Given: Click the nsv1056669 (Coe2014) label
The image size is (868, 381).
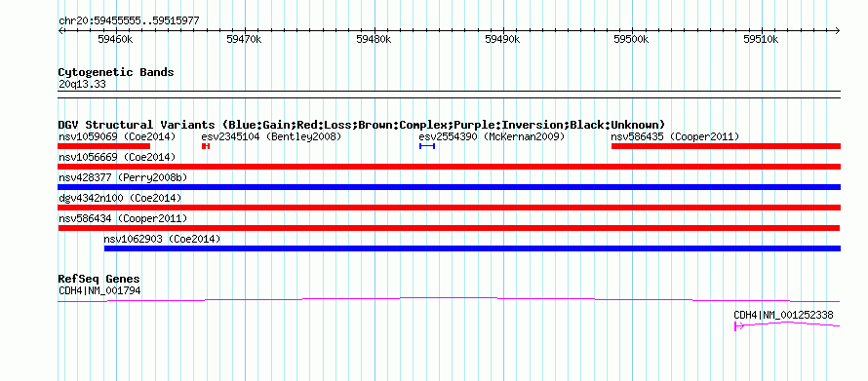Looking at the screenshot, I should pyautogui.click(x=117, y=157).
